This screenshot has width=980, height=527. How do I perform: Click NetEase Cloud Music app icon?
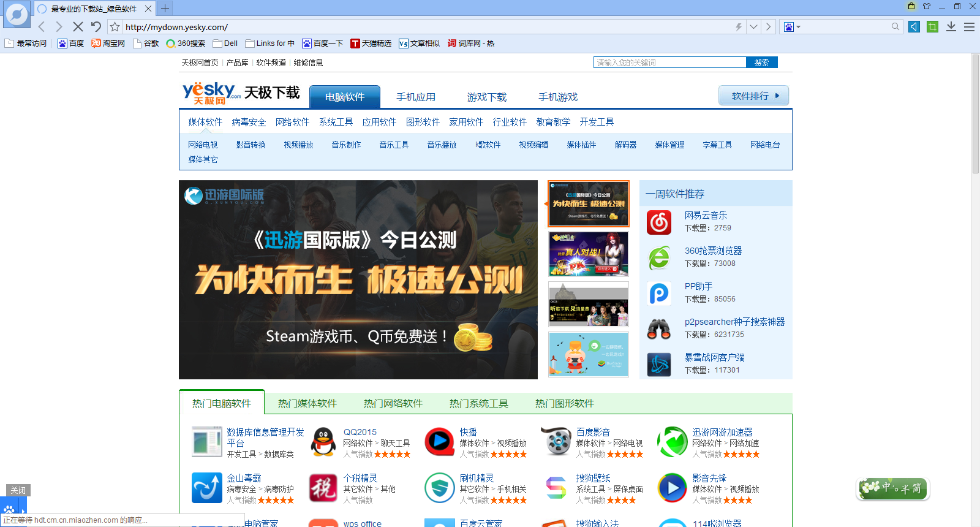(x=659, y=222)
